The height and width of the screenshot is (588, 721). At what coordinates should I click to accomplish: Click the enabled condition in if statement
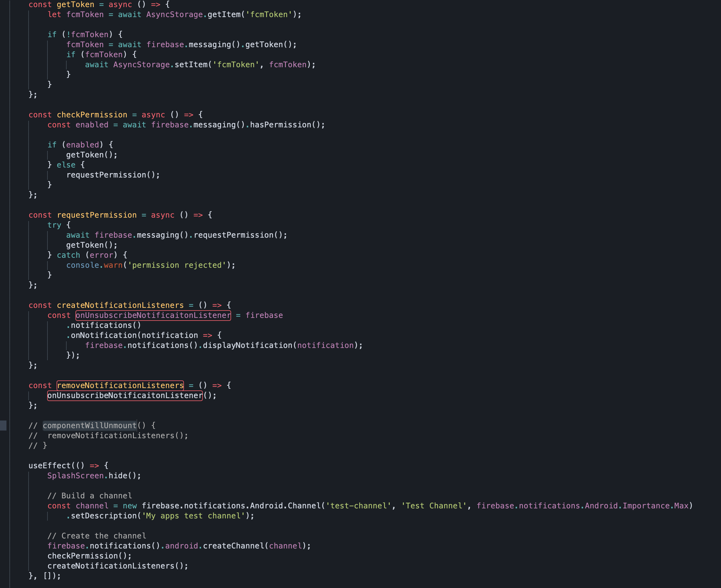tap(83, 145)
